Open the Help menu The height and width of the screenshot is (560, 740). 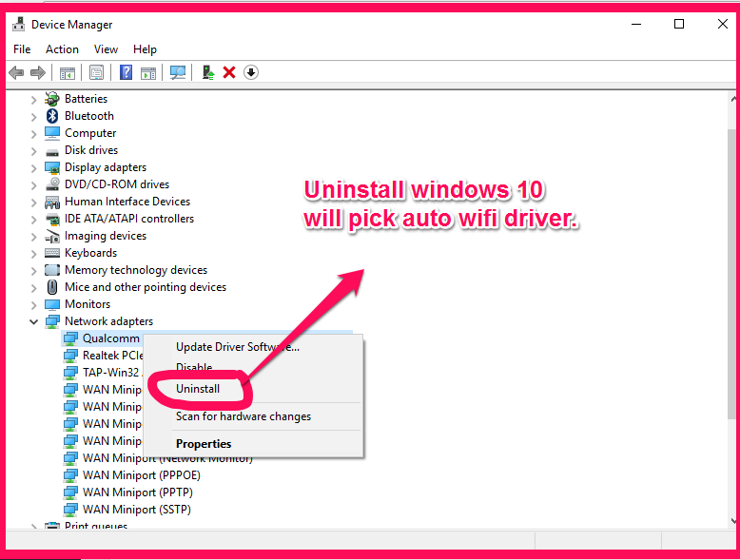click(x=145, y=49)
